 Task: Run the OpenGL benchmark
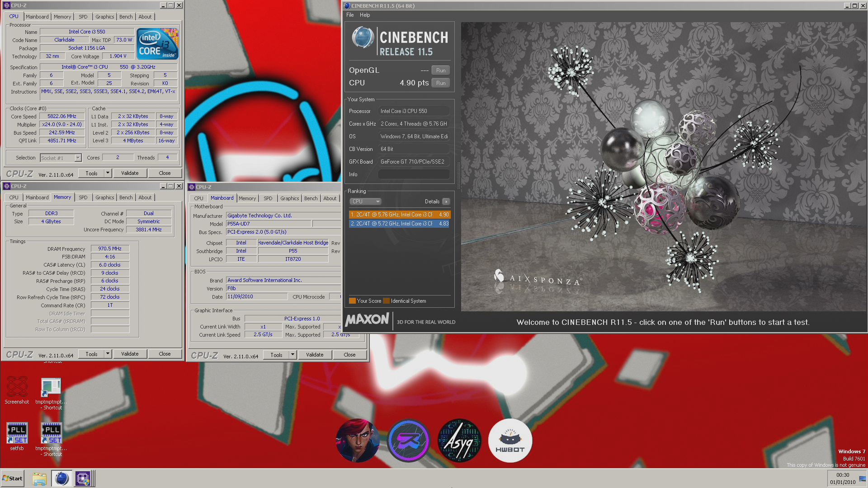tap(441, 70)
